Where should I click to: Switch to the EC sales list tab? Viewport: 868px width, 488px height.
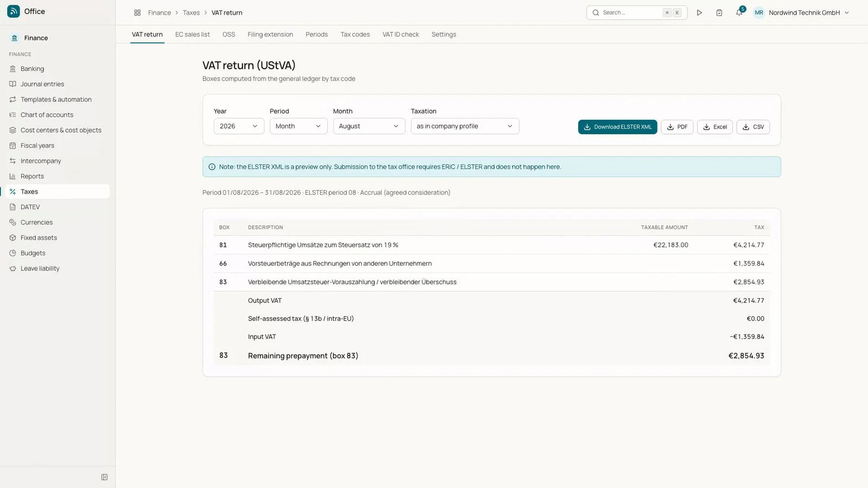click(193, 34)
